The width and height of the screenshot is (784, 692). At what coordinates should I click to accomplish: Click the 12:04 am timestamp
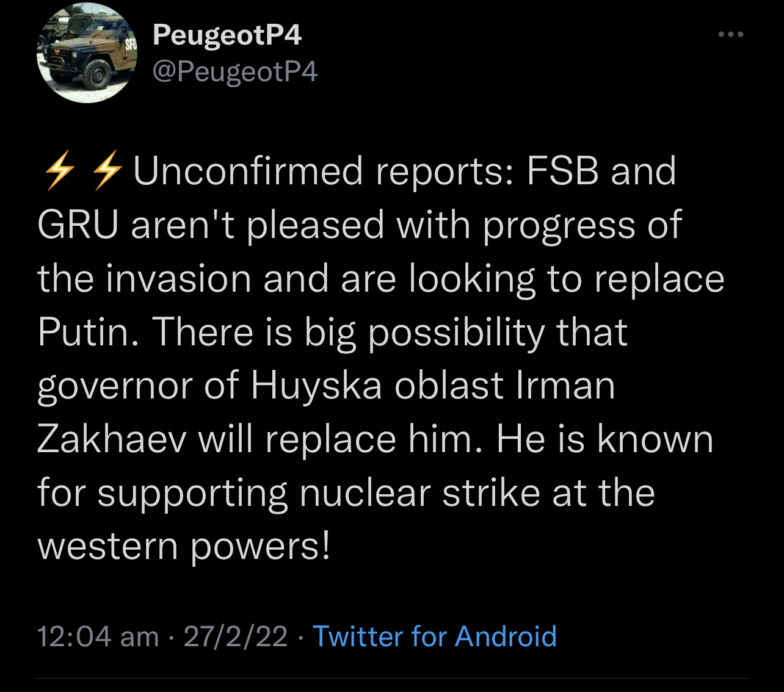coord(98,636)
